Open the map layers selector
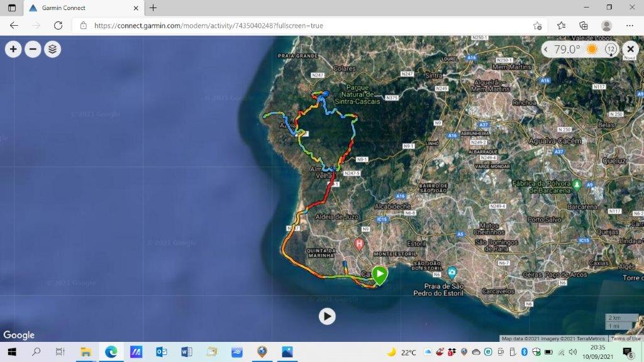The image size is (644, 362). click(x=53, y=49)
